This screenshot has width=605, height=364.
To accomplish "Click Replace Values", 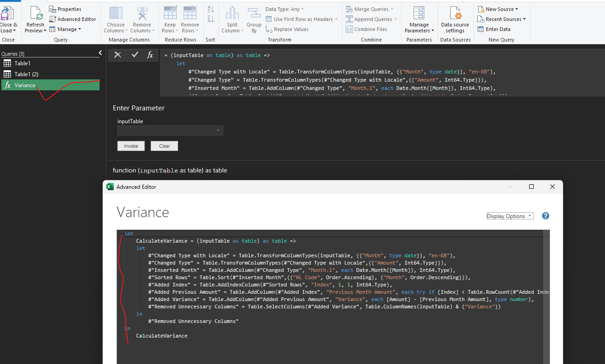I will 287,29.
